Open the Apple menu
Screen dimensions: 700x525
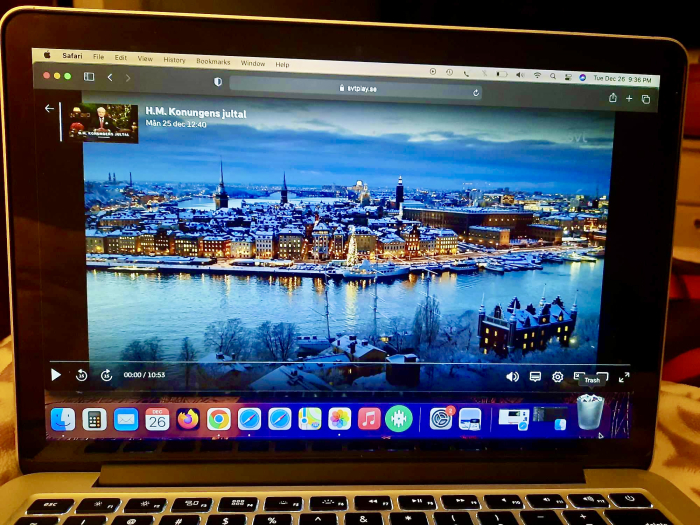tap(47, 55)
